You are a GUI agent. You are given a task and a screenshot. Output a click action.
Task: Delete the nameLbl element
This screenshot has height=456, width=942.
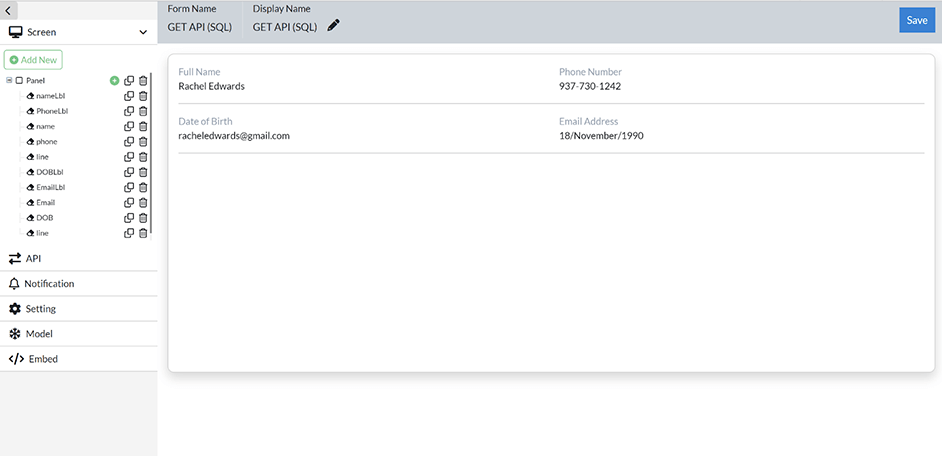tap(143, 96)
